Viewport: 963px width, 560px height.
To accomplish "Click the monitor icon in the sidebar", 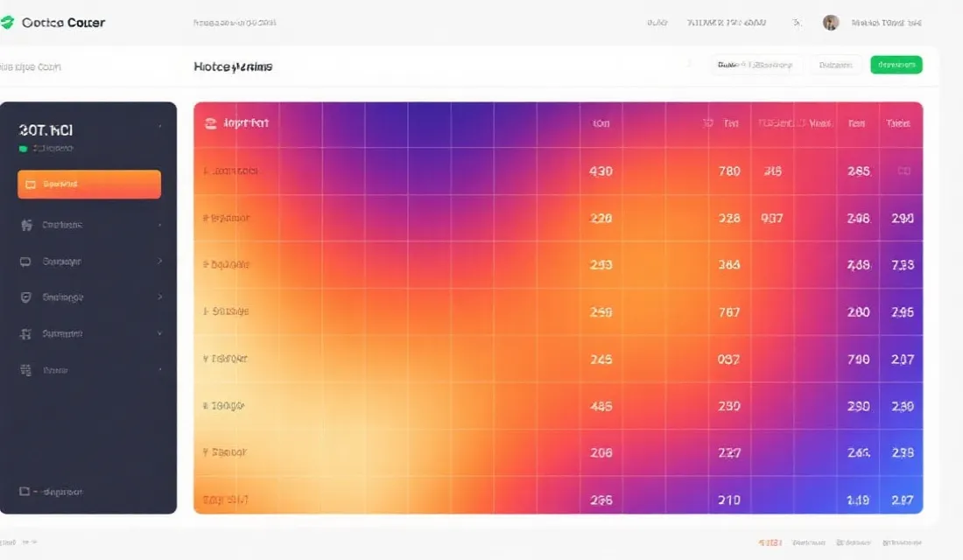I will 25,261.
